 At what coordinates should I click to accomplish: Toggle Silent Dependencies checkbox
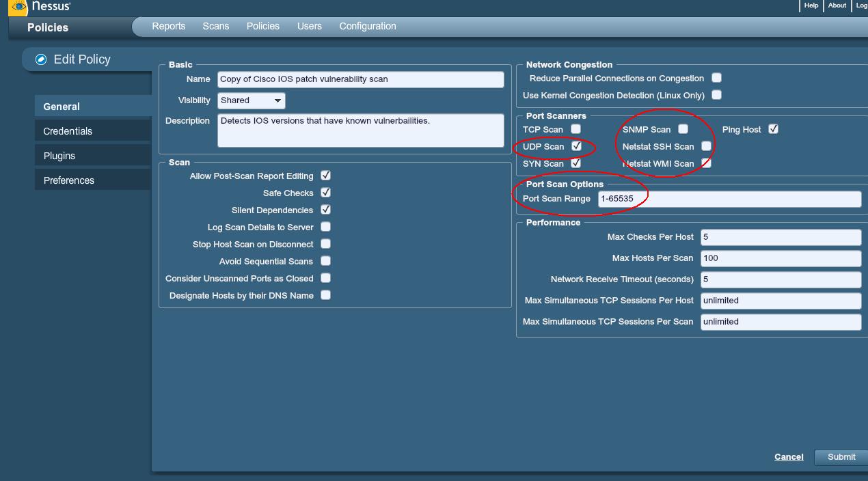(x=326, y=210)
